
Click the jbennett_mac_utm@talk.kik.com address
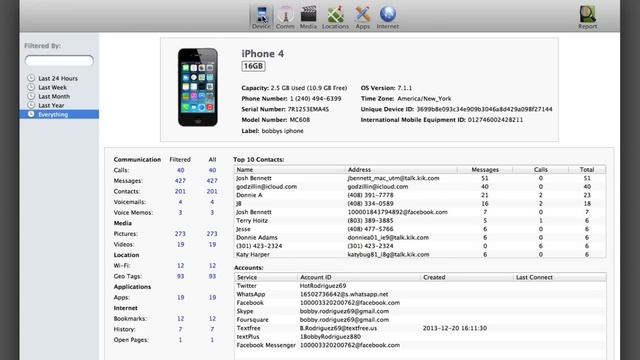tap(393, 178)
